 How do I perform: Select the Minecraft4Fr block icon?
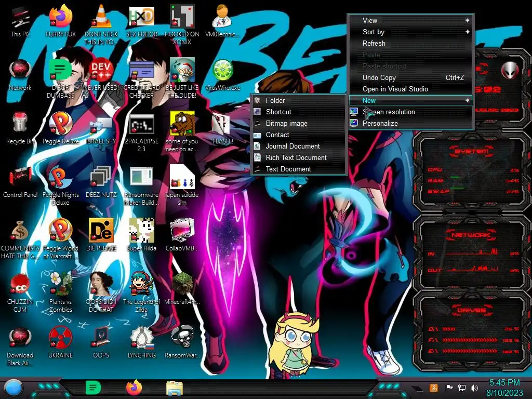click(x=182, y=289)
